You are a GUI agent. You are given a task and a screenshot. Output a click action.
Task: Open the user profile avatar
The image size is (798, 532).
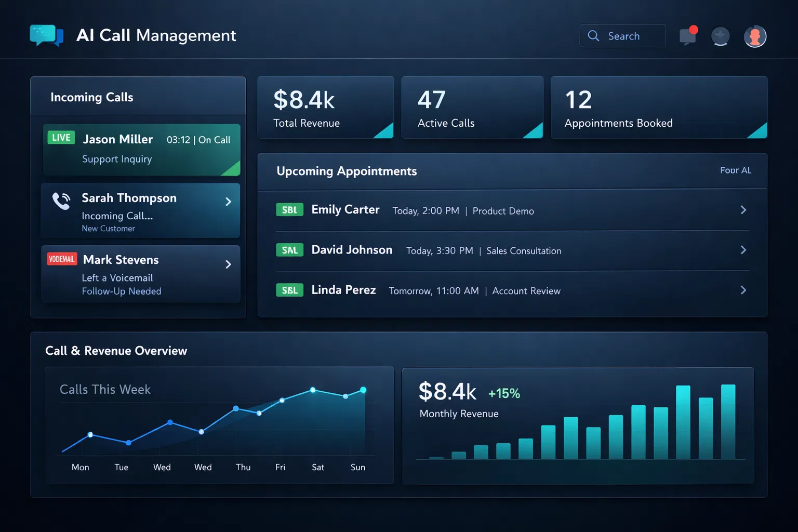pos(755,36)
